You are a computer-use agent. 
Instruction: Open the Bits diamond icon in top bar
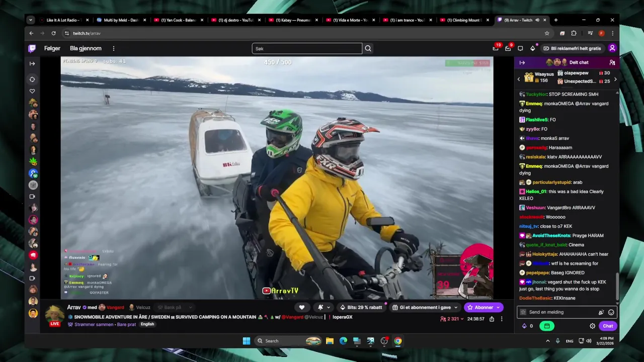[533, 48]
